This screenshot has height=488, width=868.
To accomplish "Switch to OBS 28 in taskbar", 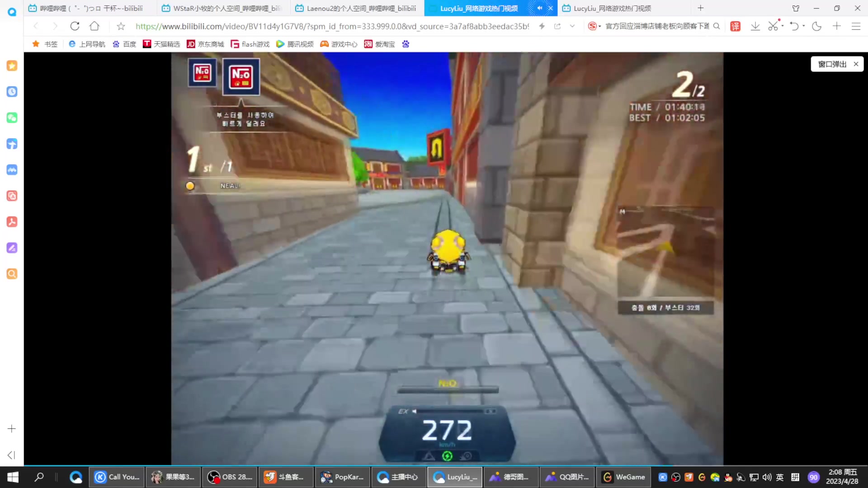I will pos(230,477).
